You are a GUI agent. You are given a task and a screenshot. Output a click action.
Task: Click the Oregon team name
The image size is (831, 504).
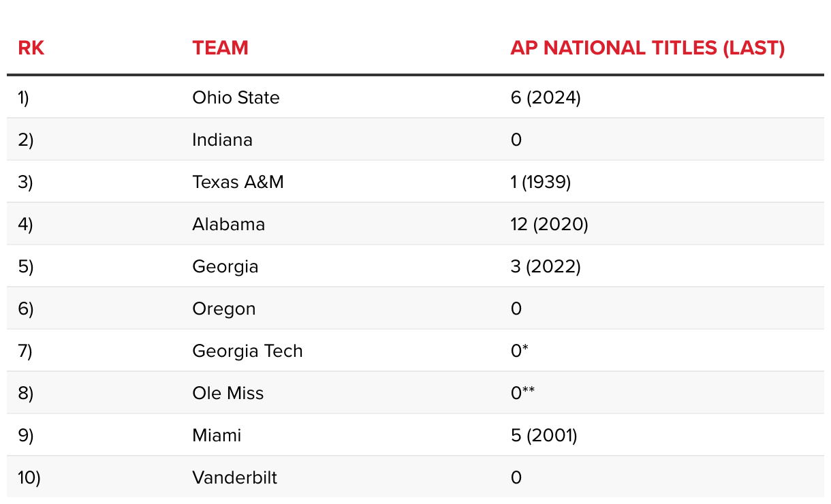223,309
